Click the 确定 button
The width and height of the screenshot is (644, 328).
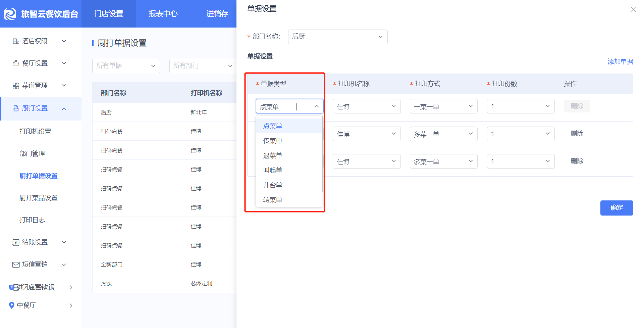tap(616, 208)
